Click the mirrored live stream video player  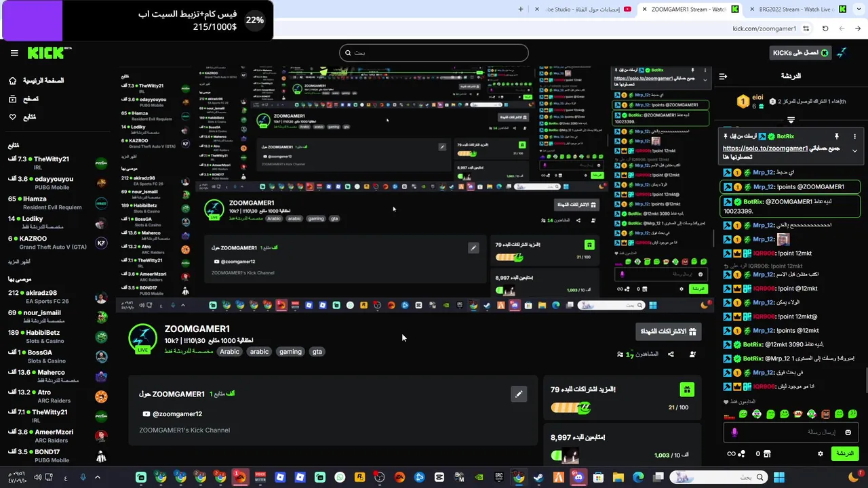pos(415,190)
